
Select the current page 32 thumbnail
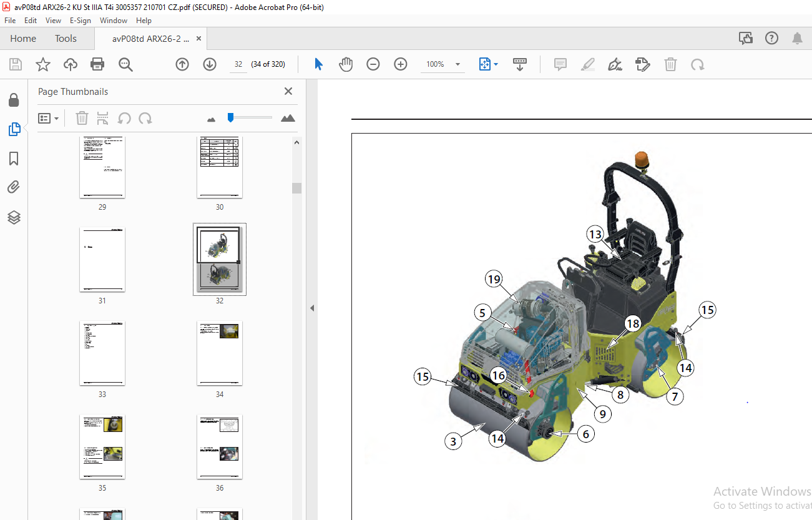pos(219,259)
